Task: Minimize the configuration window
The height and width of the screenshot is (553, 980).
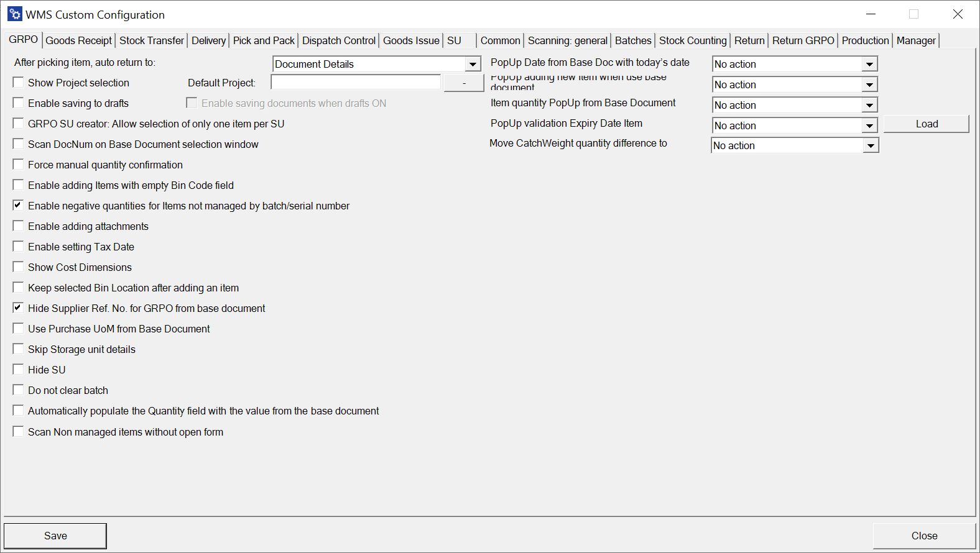Action: (x=871, y=14)
